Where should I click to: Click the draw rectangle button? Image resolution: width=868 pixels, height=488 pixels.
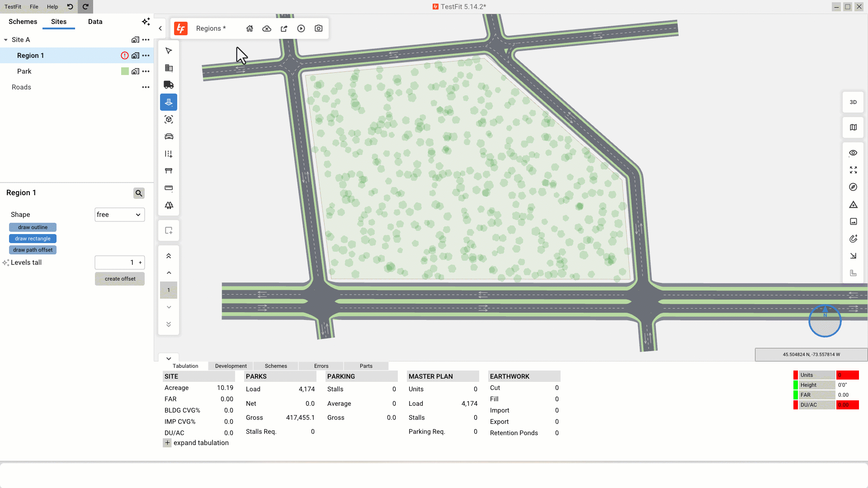(33, 239)
